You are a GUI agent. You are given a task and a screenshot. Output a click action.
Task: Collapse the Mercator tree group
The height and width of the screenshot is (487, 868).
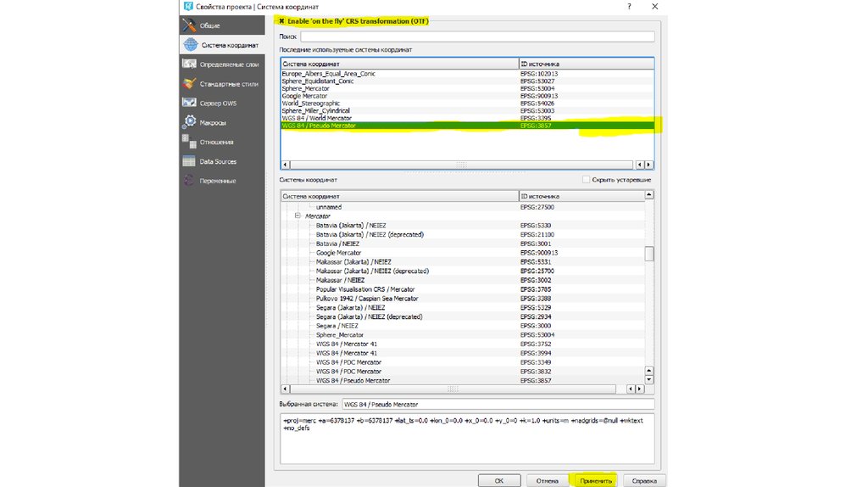pos(298,216)
